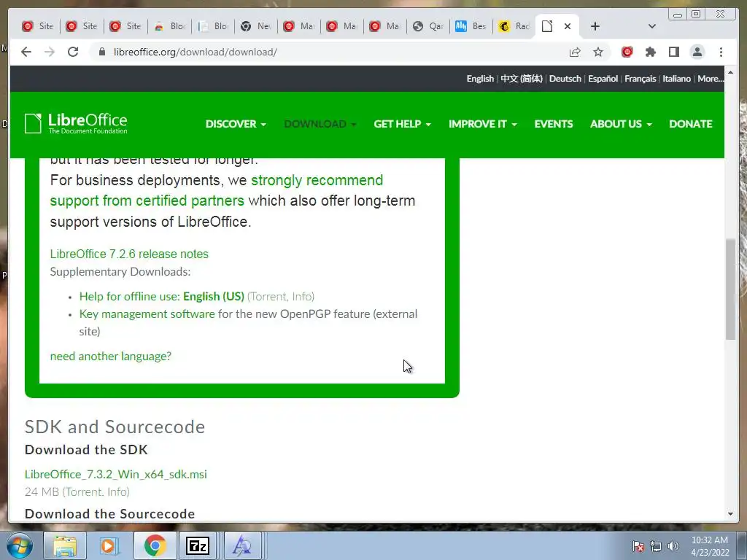Open the EVENTS menu item
Screen dimensions: 747x560
[554, 124]
